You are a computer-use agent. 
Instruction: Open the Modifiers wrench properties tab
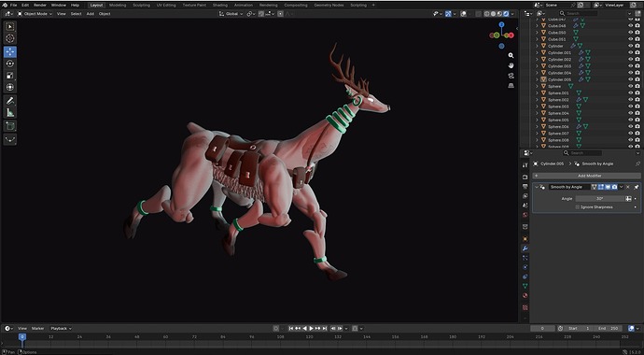pyautogui.click(x=525, y=248)
